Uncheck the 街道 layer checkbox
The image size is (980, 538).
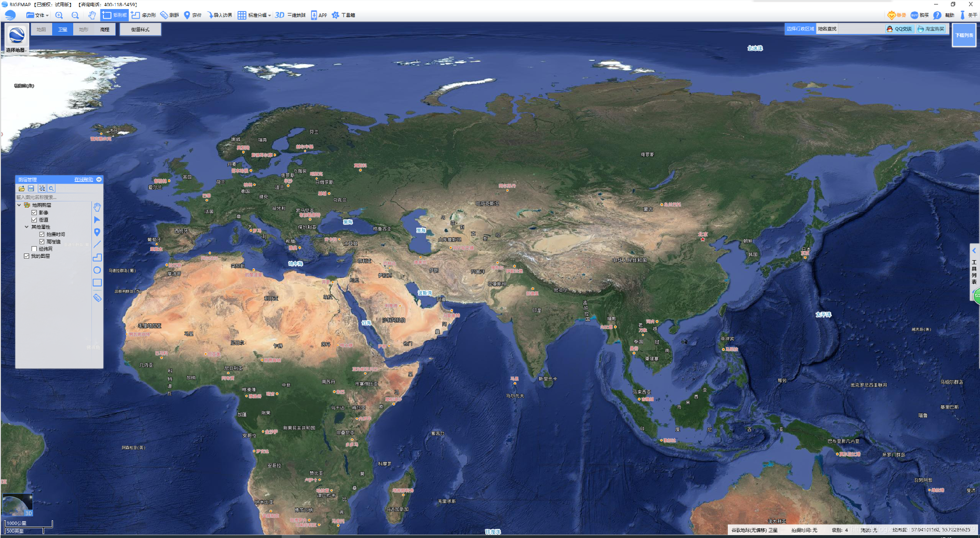pyautogui.click(x=34, y=220)
